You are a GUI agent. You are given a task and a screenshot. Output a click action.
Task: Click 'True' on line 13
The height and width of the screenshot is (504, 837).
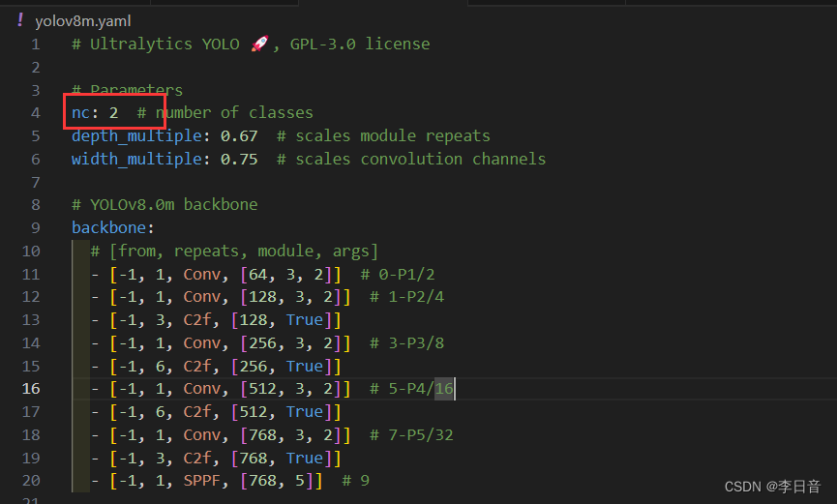click(305, 320)
